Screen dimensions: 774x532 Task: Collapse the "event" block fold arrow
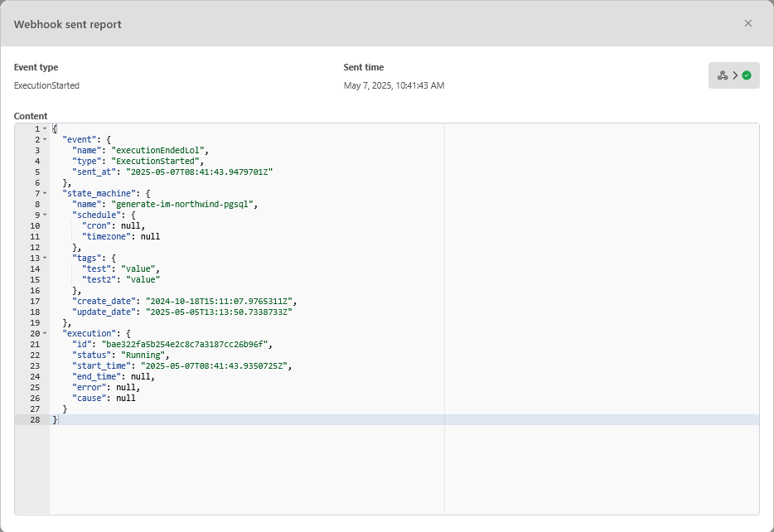[x=45, y=140]
